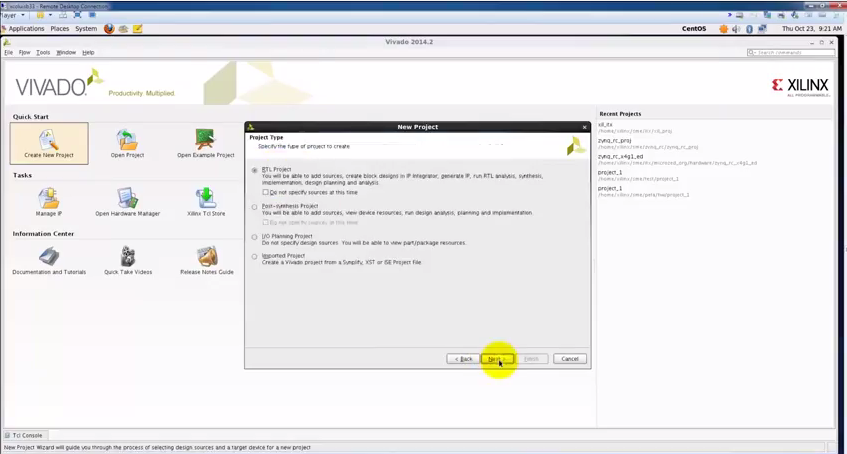Click the Back button in New Project wizard
Screen dimensions: 847x454
(x=463, y=359)
